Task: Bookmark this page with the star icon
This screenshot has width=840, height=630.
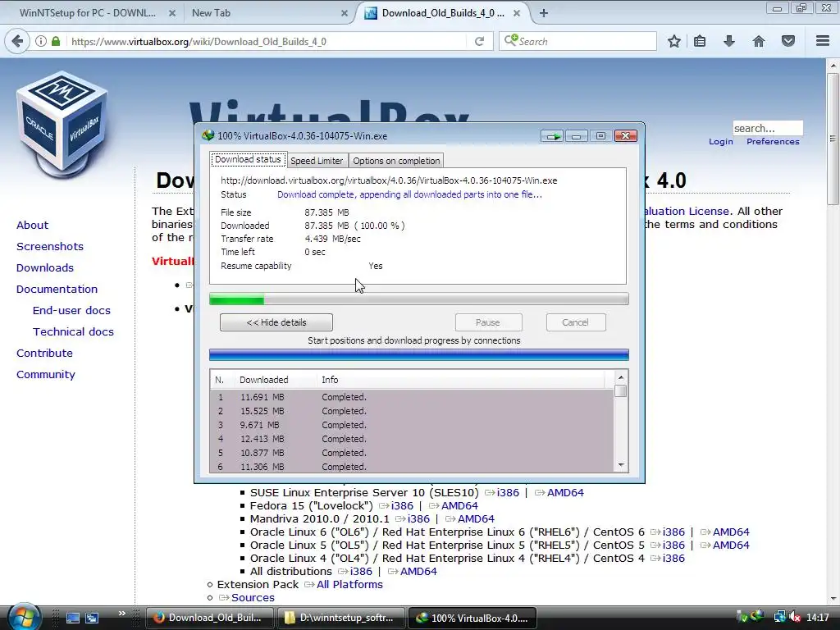Action: [x=674, y=41]
